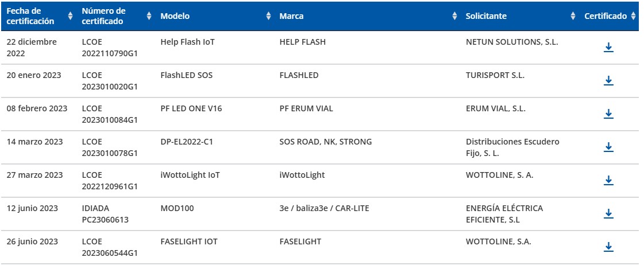Image resolution: width=644 pixels, height=265 pixels.
Task: Download the FlashLED SOS certificate
Action: tap(609, 81)
